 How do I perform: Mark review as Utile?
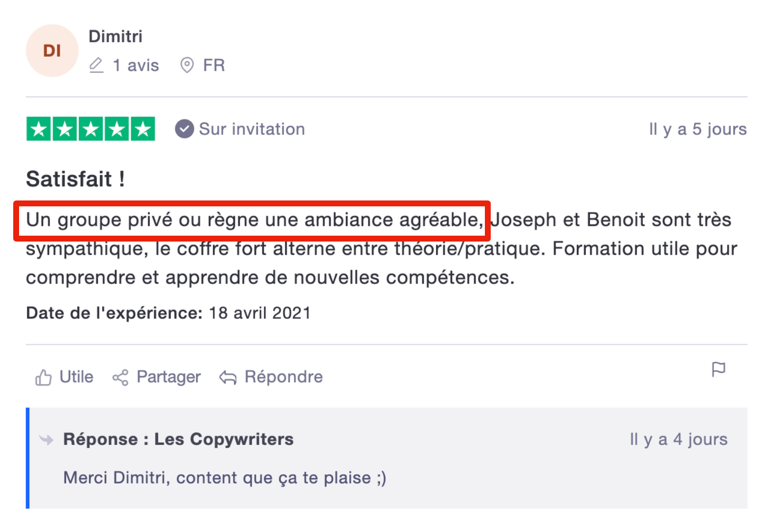[64, 377]
